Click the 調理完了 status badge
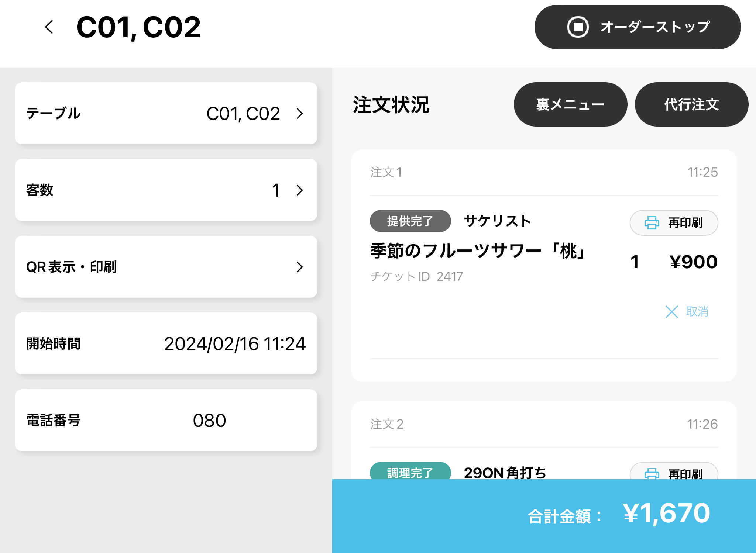756x553 pixels. (x=410, y=472)
